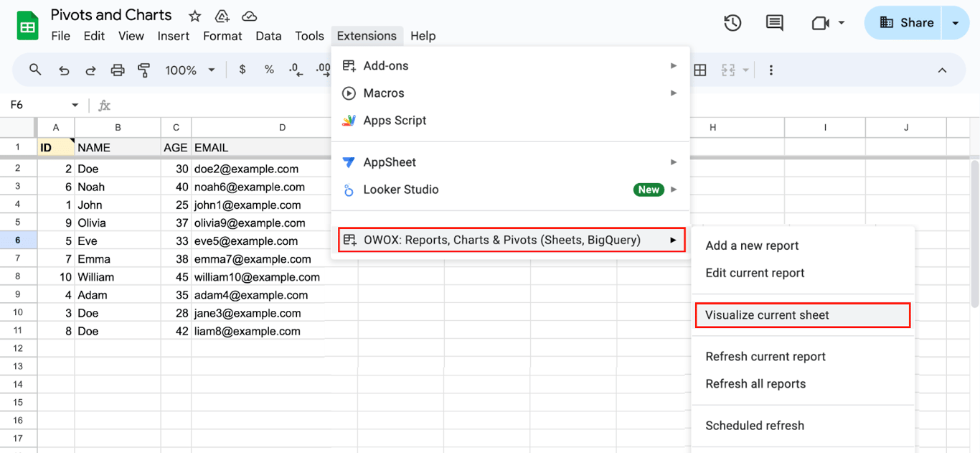Viewport: 980px width, 453px height.
Task: Click the Apps Script colorful icon
Action: tap(349, 121)
